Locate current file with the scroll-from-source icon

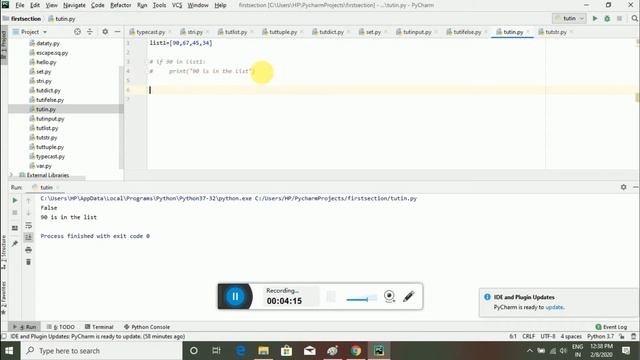tap(77, 31)
